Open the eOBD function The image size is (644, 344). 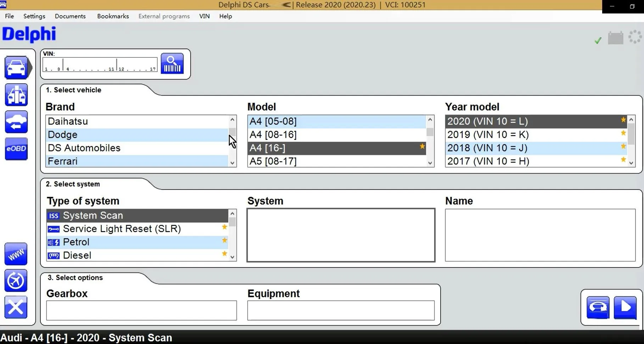16,149
